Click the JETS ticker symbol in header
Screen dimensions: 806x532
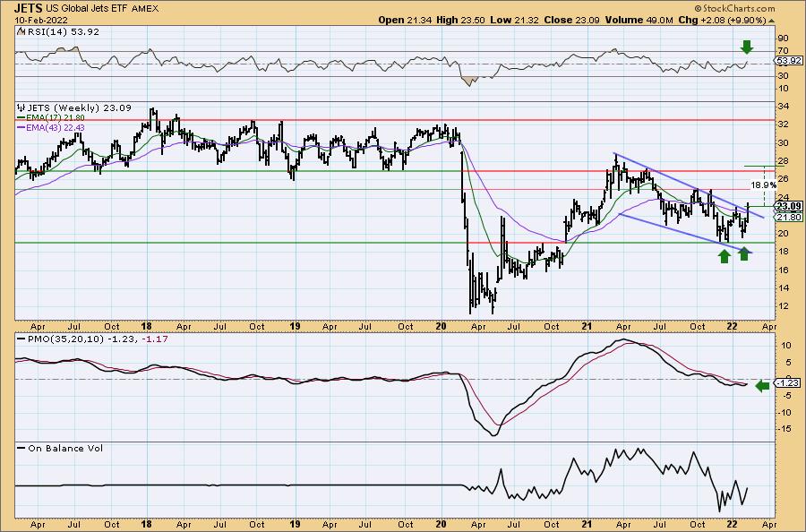29,8
